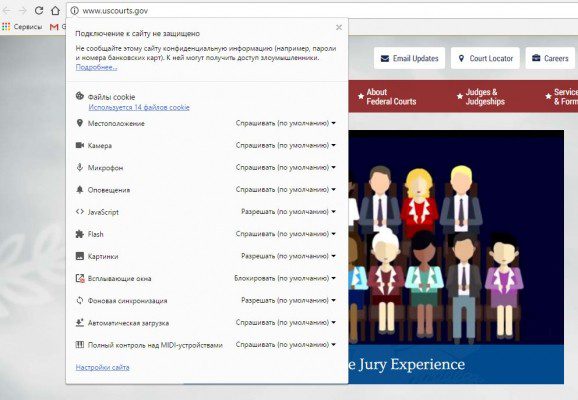Open the Сервисы apps grid bookmark

click(x=22, y=27)
